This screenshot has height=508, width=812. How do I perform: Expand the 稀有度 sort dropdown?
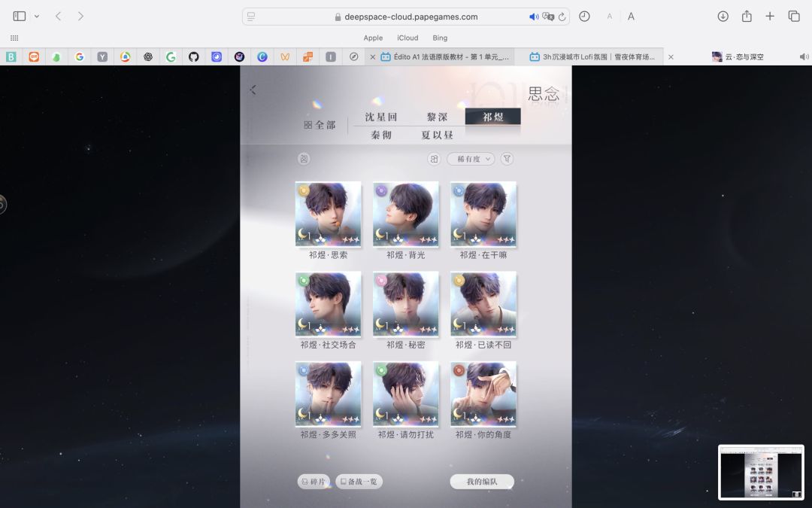(x=471, y=159)
